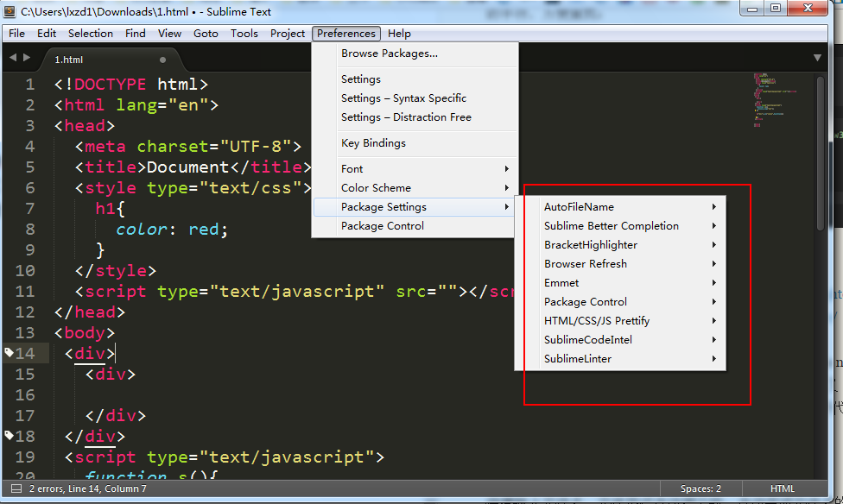The height and width of the screenshot is (504, 843).
Task: Expand Sublime Better Completion settings
Action: click(x=620, y=225)
